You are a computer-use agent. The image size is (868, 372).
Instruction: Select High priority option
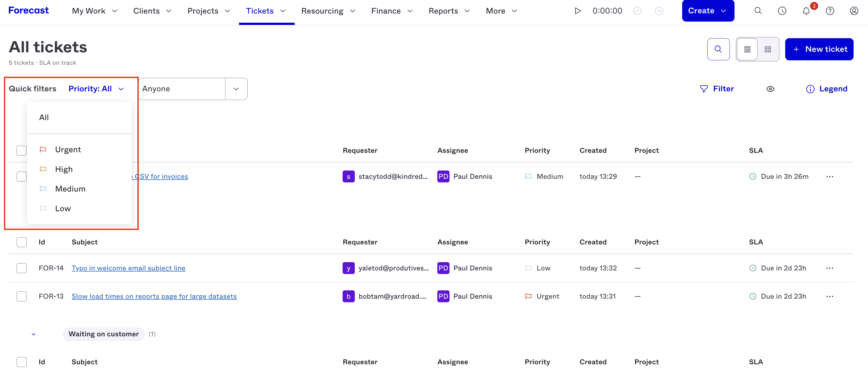(x=79, y=169)
